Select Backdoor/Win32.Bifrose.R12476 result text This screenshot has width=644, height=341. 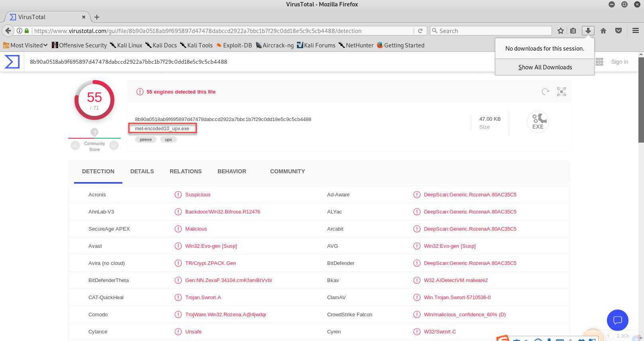click(223, 212)
